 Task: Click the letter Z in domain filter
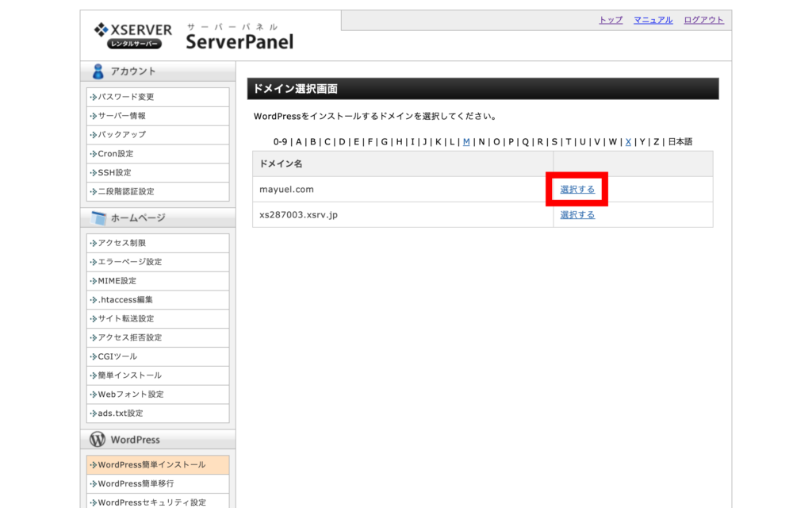[656, 142]
